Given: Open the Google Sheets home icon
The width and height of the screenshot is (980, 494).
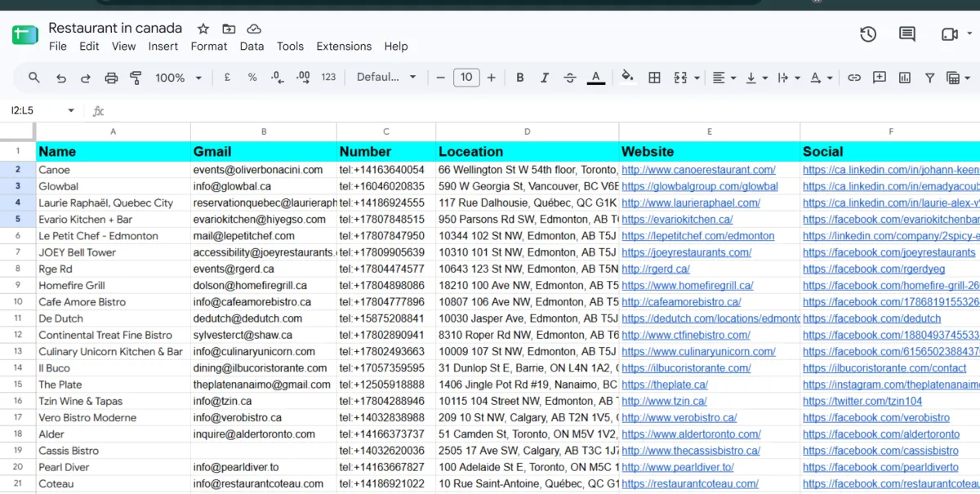Looking at the screenshot, I should (x=24, y=35).
